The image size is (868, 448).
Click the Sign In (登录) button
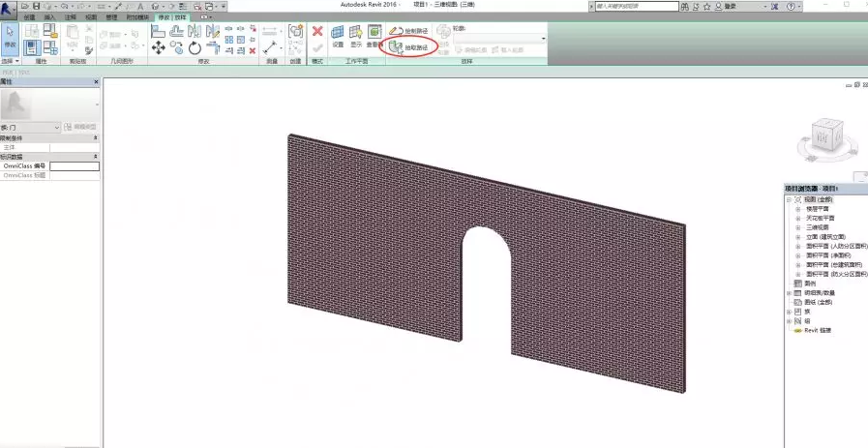730,7
